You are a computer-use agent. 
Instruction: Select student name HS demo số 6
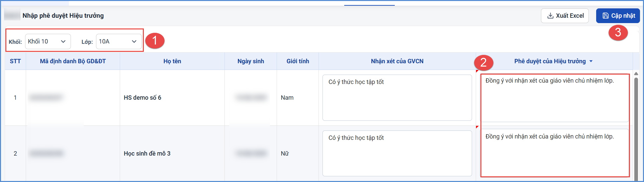pos(143,98)
